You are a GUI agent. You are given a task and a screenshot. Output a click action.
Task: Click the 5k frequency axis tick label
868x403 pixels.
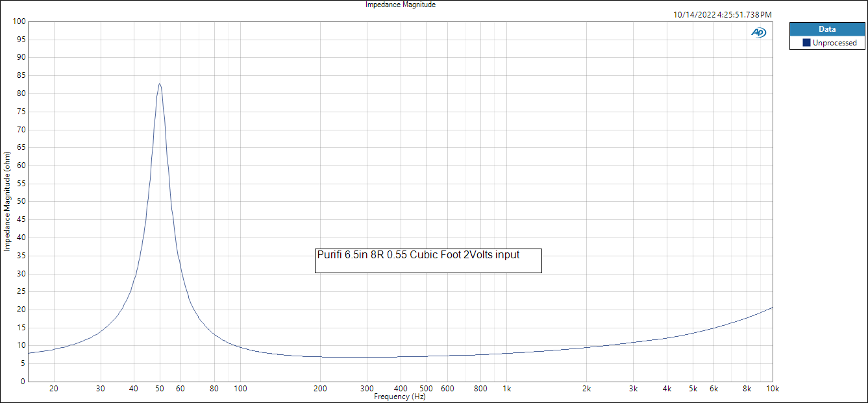(x=693, y=389)
